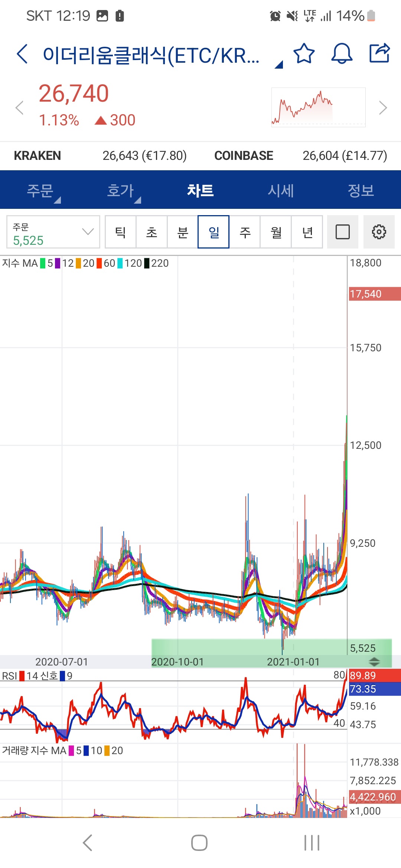Tap the 2020-07-01 date label
The image size is (401, 868).
tap(62, 662)
